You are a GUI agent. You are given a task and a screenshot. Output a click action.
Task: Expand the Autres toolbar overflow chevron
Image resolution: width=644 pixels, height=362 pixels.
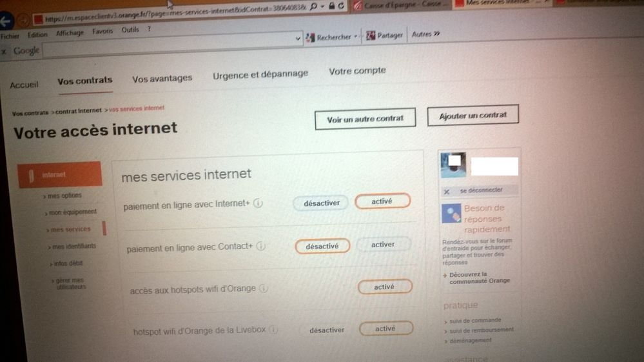click(436, 34)
